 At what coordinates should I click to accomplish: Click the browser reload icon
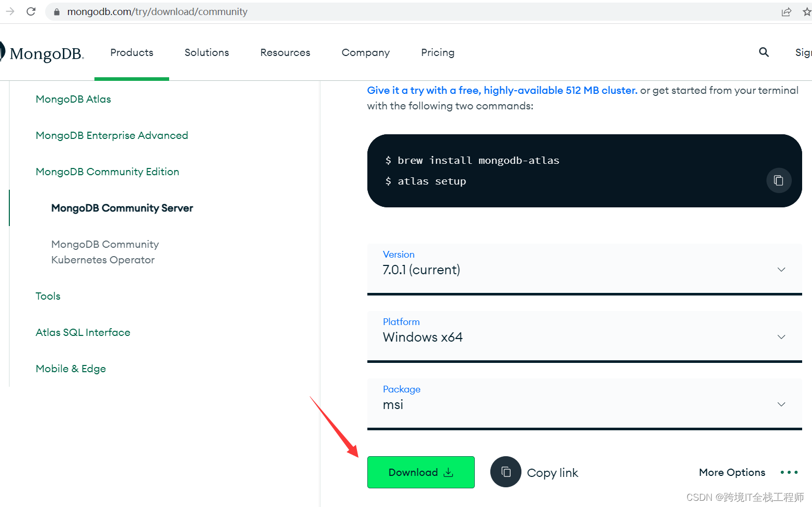tap(31, 11)
